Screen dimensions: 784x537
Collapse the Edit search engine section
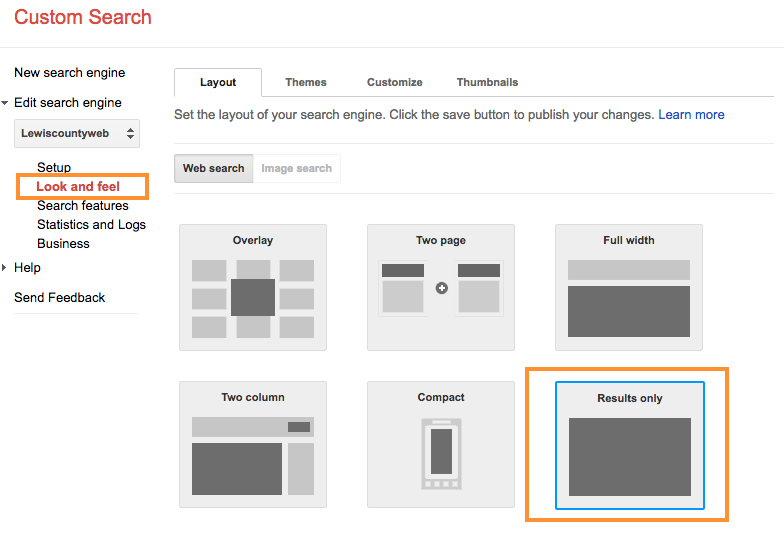[4, 103]
